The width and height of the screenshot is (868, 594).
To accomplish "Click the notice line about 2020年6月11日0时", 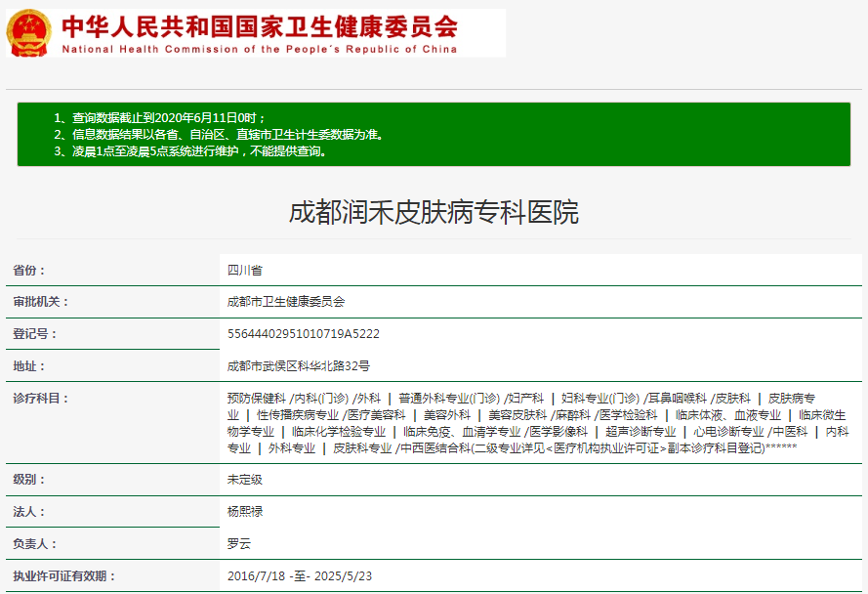I will click(x=160, y=118).
